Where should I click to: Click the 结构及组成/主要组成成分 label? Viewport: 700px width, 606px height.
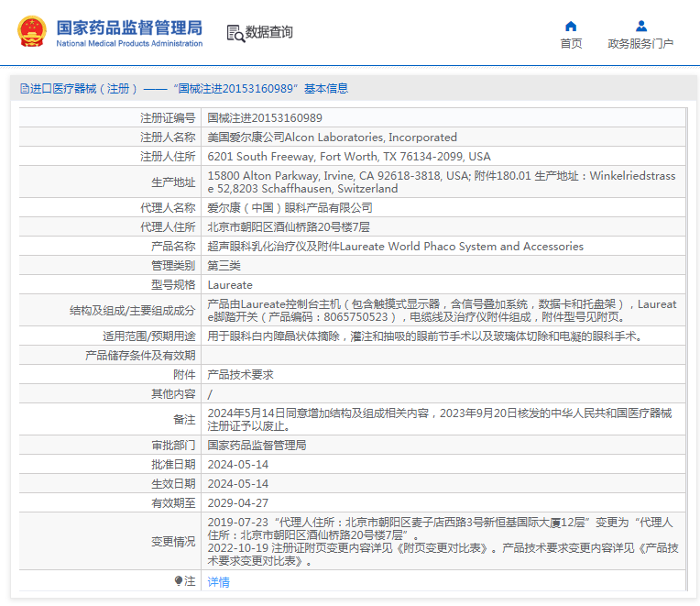coord(133,311)
